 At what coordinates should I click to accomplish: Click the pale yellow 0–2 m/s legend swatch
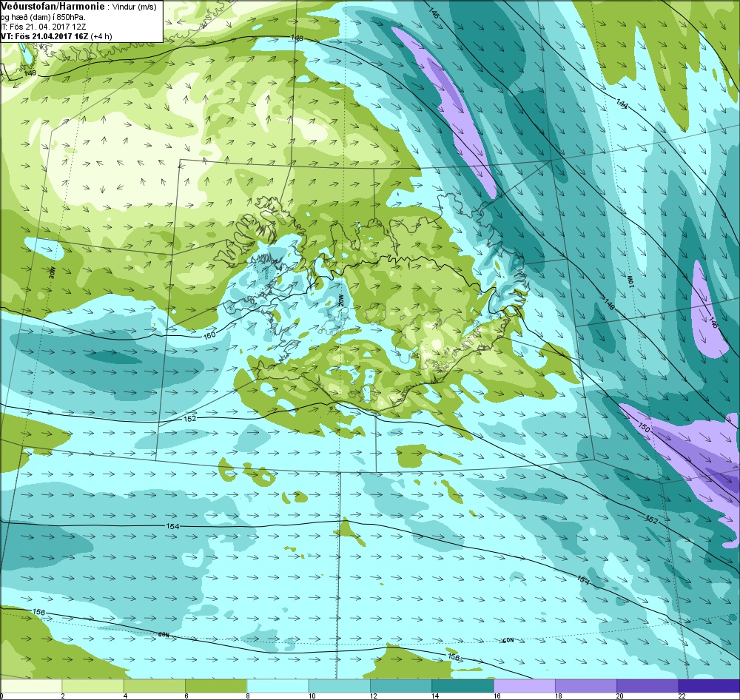[31, 685]
